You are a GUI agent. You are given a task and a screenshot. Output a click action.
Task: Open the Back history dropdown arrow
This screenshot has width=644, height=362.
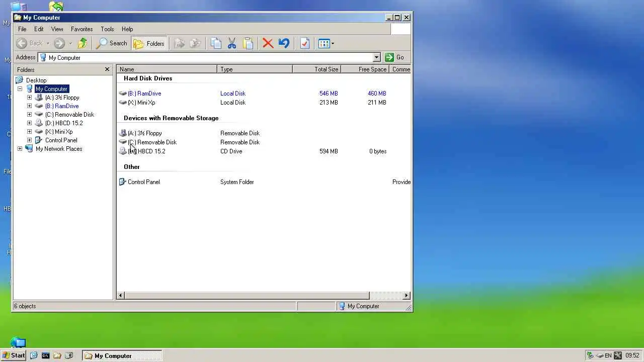click(x=48, y=43)
